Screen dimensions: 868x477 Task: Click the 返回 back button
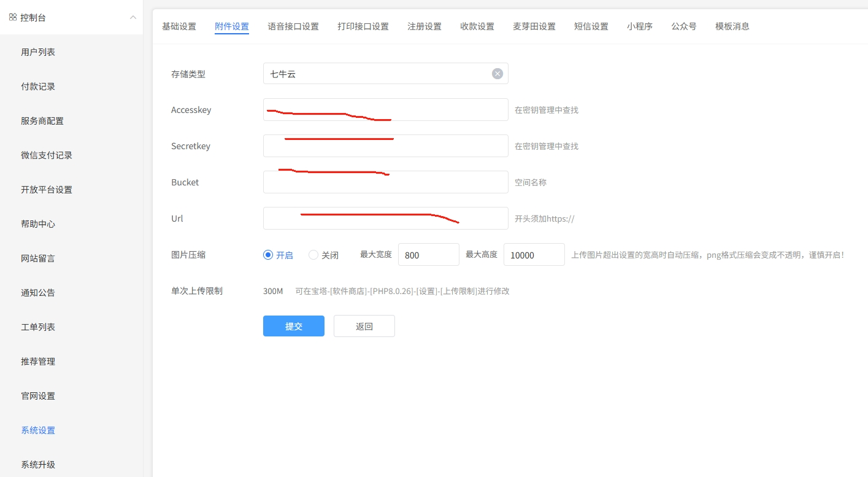[364, 326]
